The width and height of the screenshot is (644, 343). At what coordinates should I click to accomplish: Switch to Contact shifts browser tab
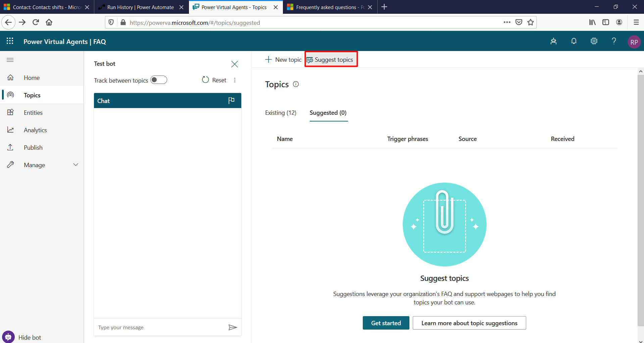47,7
